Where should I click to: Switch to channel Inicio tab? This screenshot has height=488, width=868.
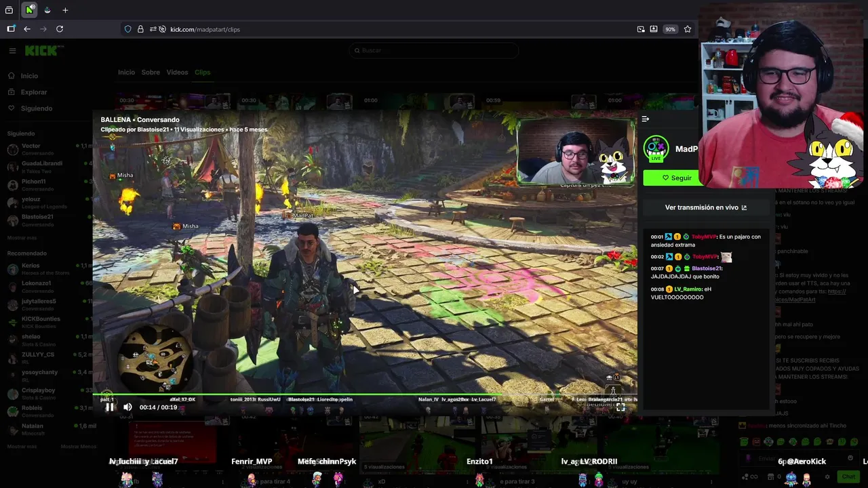pyautogui.click(x=126, y=73)
